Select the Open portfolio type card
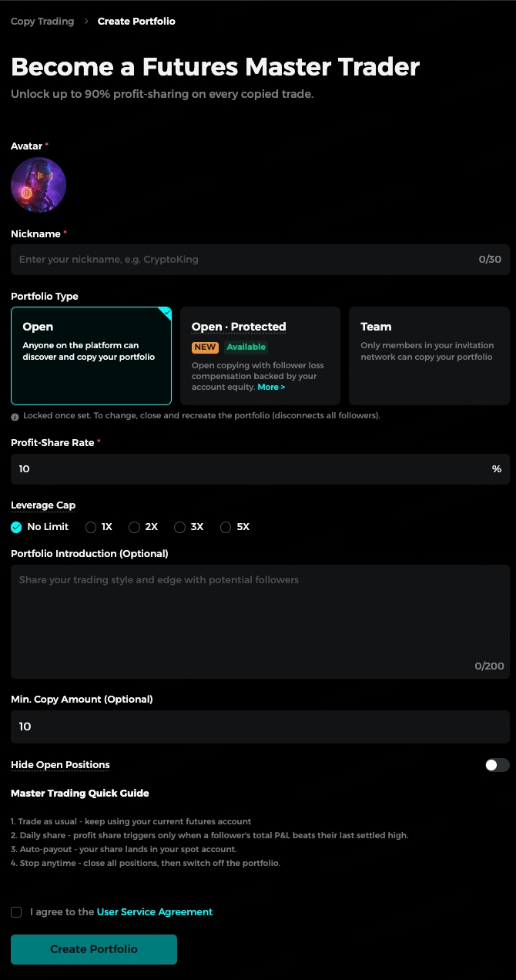Screen dimensions: 516x980 [91, 356]
